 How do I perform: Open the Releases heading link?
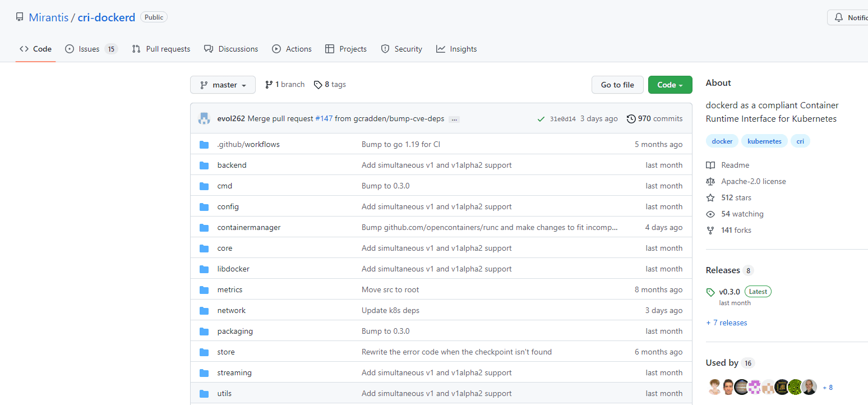730,270
